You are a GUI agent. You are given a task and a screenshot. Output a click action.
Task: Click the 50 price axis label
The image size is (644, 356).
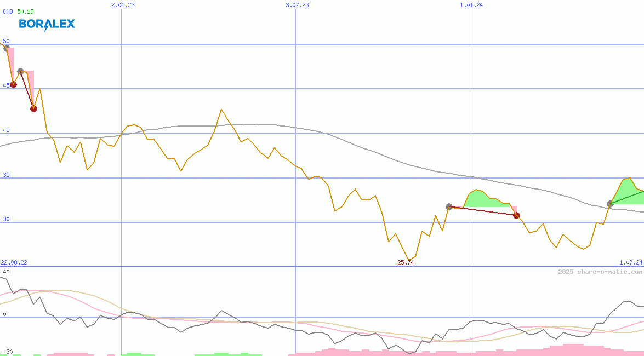click(6, 41)
